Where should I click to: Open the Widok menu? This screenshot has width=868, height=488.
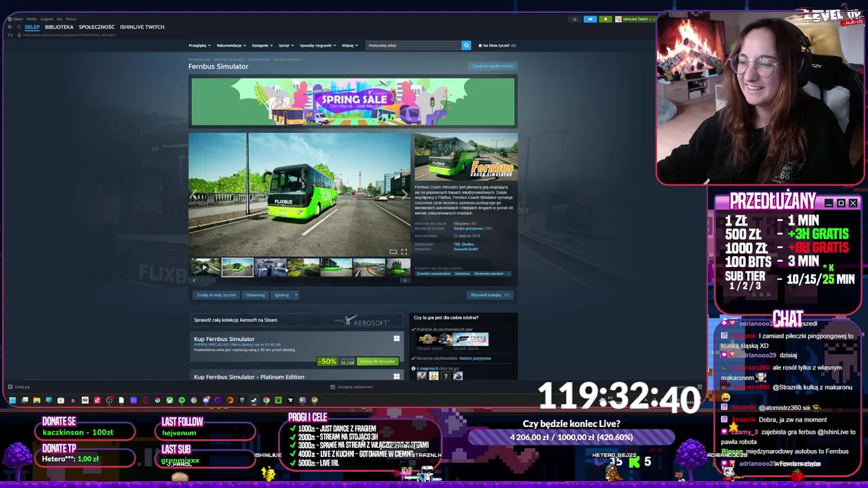click(x=31, y=19)
